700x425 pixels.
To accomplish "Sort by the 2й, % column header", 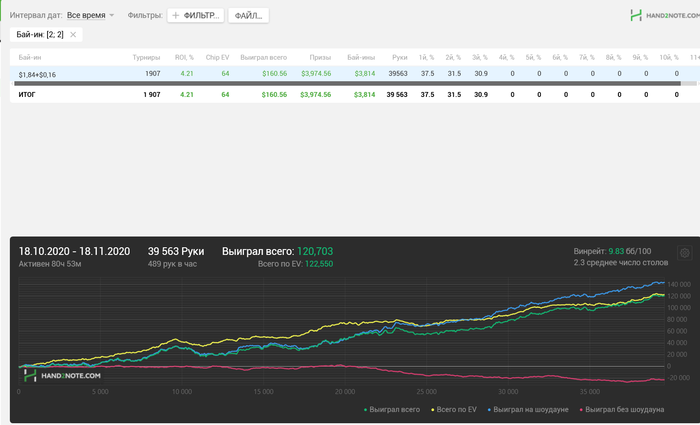I will pos(453,58).
